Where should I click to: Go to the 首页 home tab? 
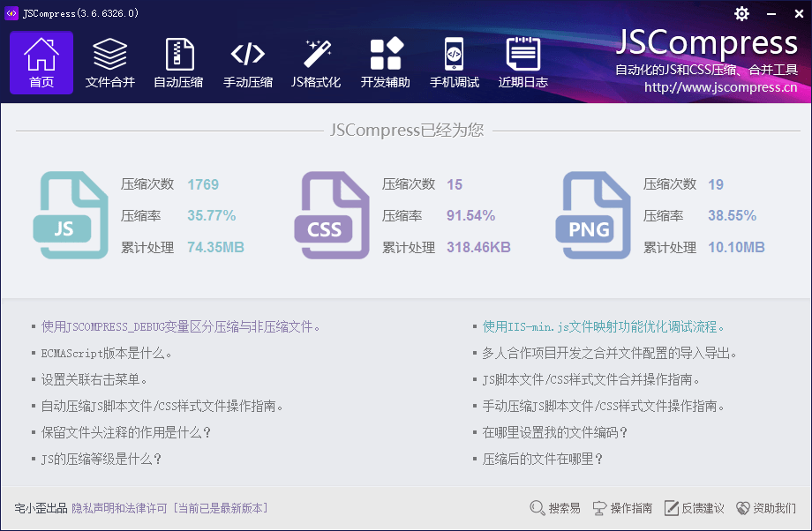pos(41,63)
